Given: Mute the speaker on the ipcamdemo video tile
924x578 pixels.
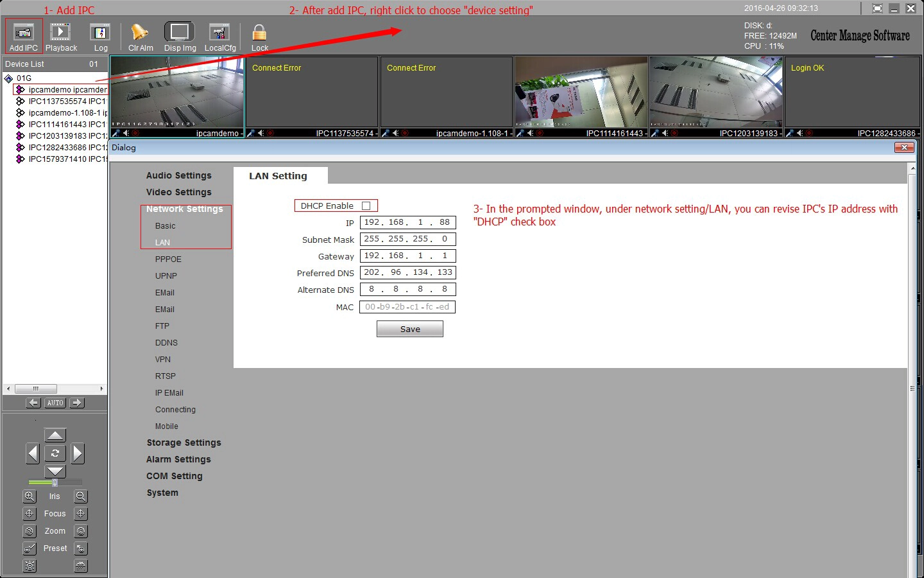Looking at the screenshot, I should (x=126, y=133).
